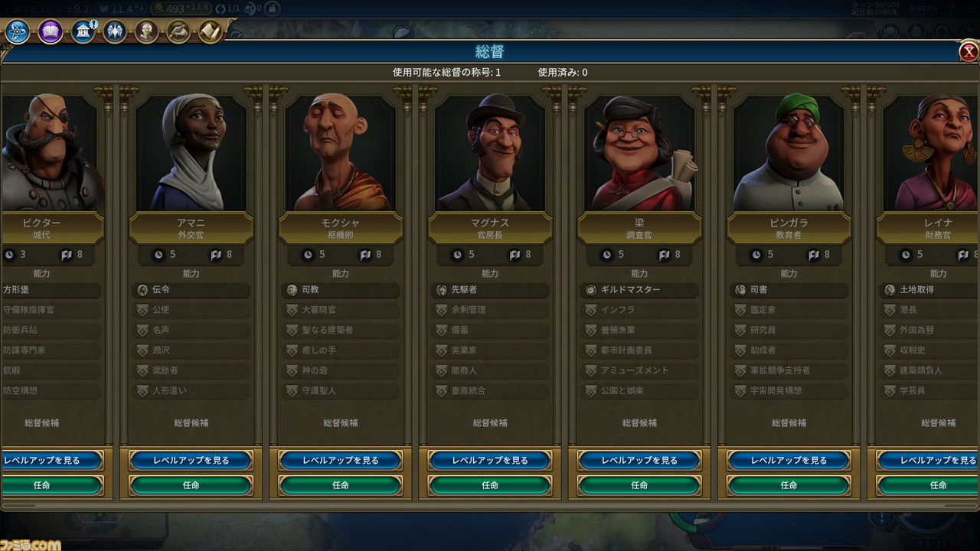980x551 pixels.
Task: Open the scroll icon in top bar
Action: pos(211,32)
